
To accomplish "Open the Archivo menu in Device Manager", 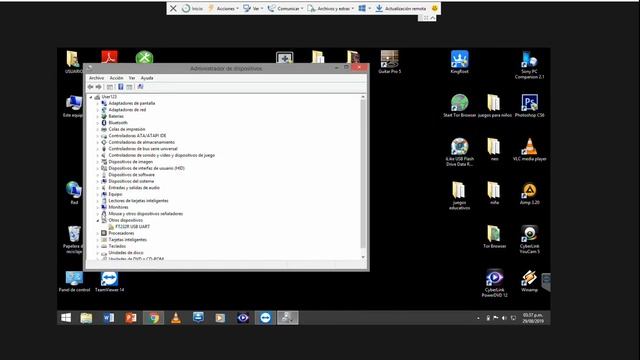I will coord(96,78).
